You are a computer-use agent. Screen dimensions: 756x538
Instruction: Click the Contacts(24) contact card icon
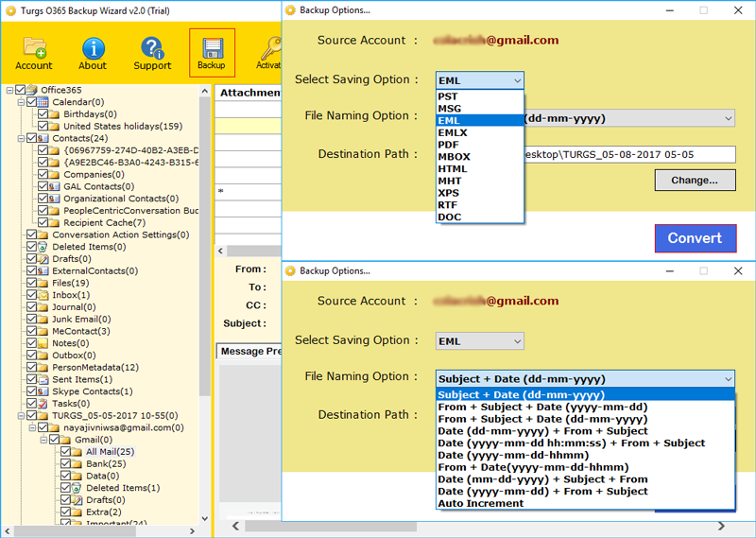pyautogui.click(x=43, y=138)
